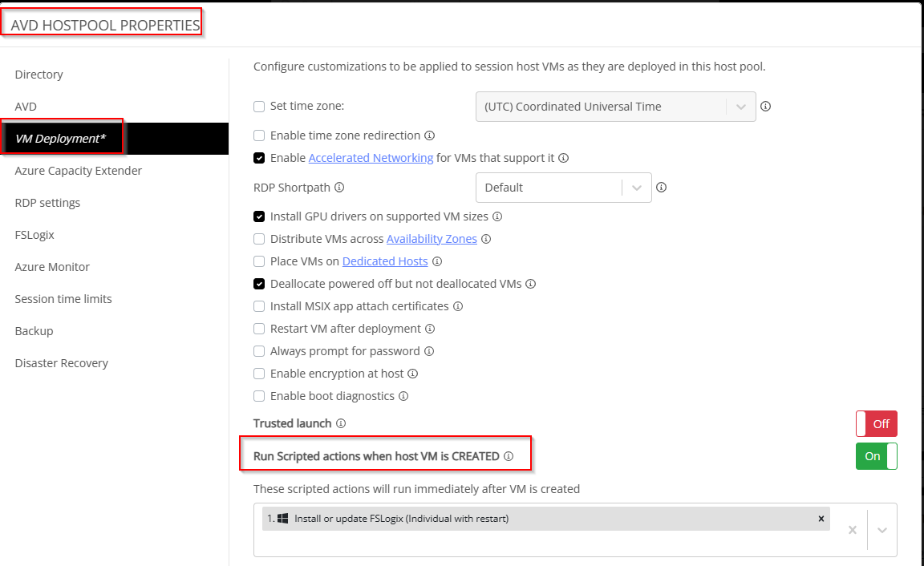Open the scripted actions selection dropdown
924x566 pixels.
coord(884,529)
